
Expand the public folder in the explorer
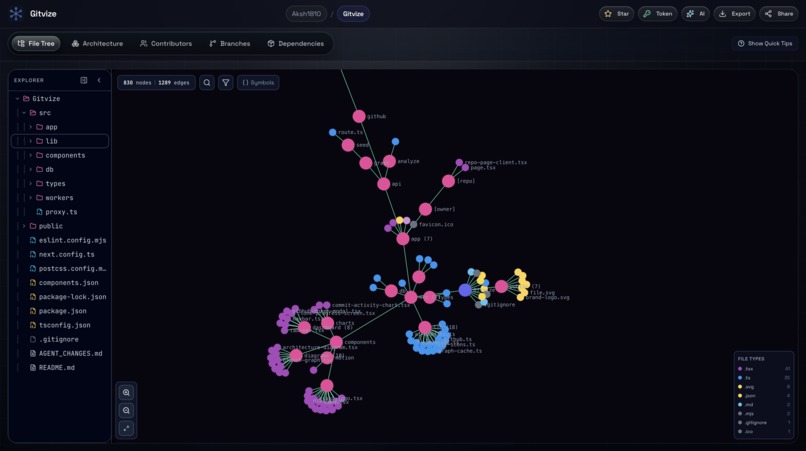point(24,226)
